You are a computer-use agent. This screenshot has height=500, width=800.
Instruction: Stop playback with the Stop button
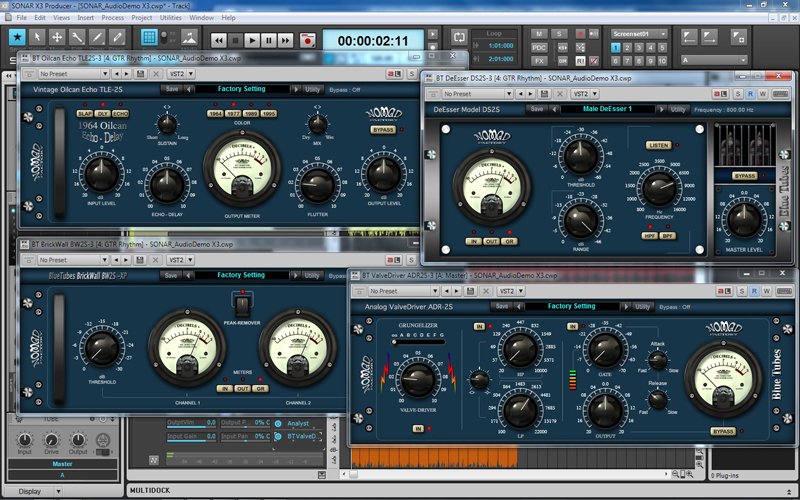click(235, 40)
